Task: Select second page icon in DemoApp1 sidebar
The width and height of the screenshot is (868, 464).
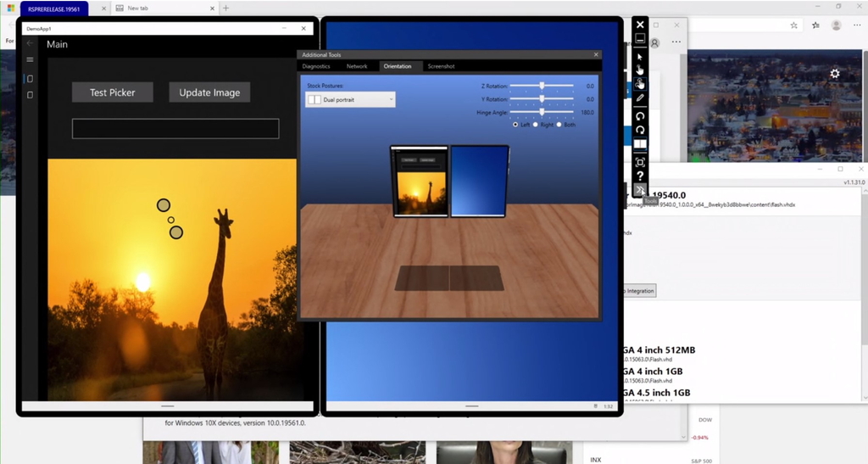Action: [x=30, y=95]
